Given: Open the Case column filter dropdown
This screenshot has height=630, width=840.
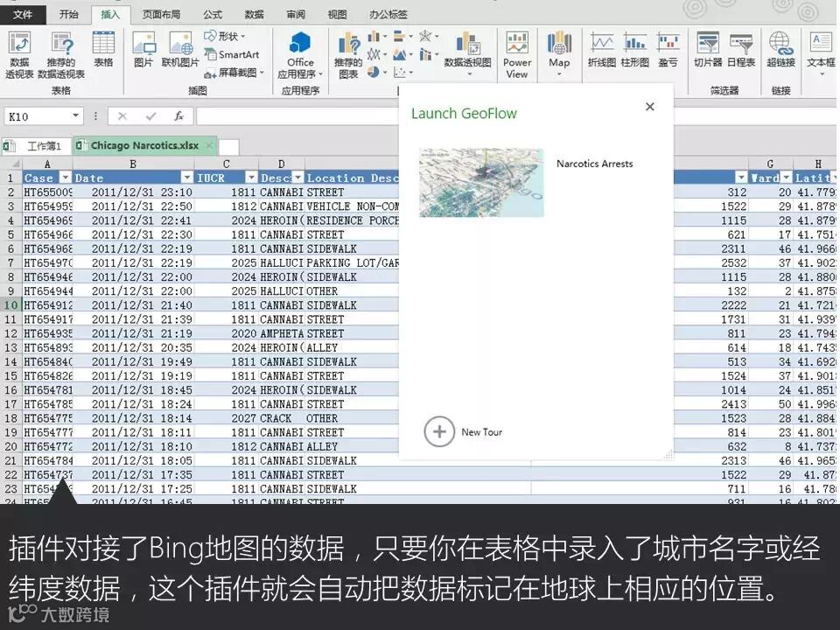Looking at the screenshot, I should 65,178.
